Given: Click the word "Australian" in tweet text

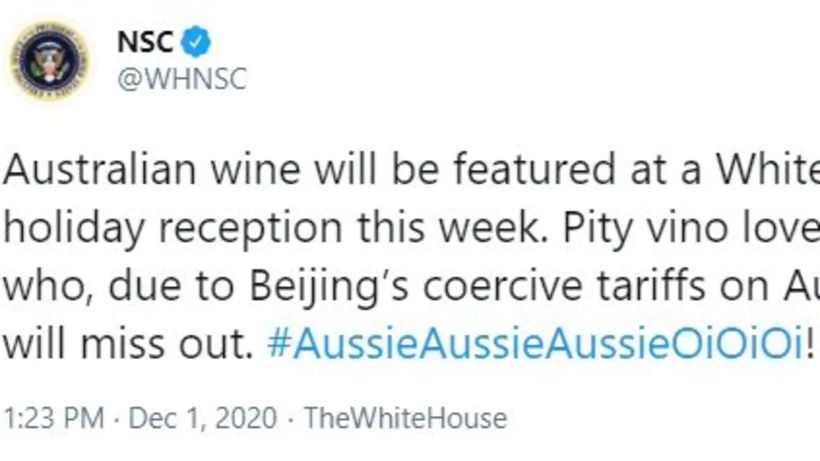Looking at the screenshot, I should [99, 169].
